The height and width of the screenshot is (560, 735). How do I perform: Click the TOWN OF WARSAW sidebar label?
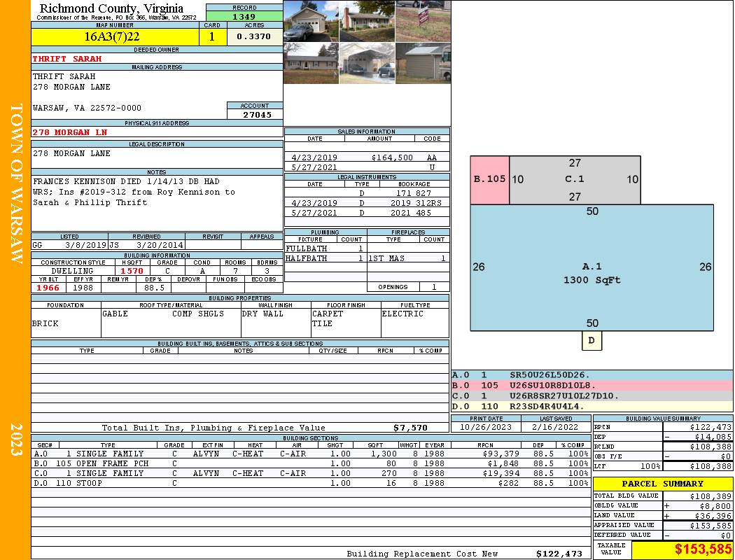pyautogui.click(x=16, y=183)
